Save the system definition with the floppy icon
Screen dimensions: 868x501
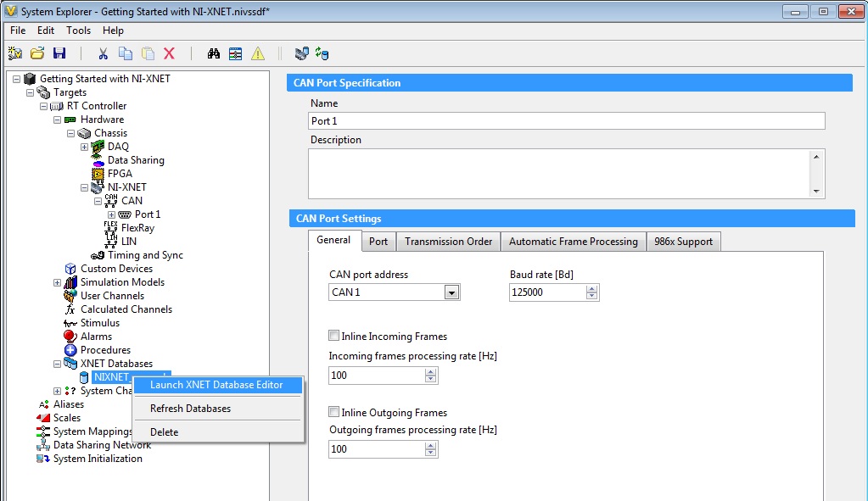click(x=59, y=53)
